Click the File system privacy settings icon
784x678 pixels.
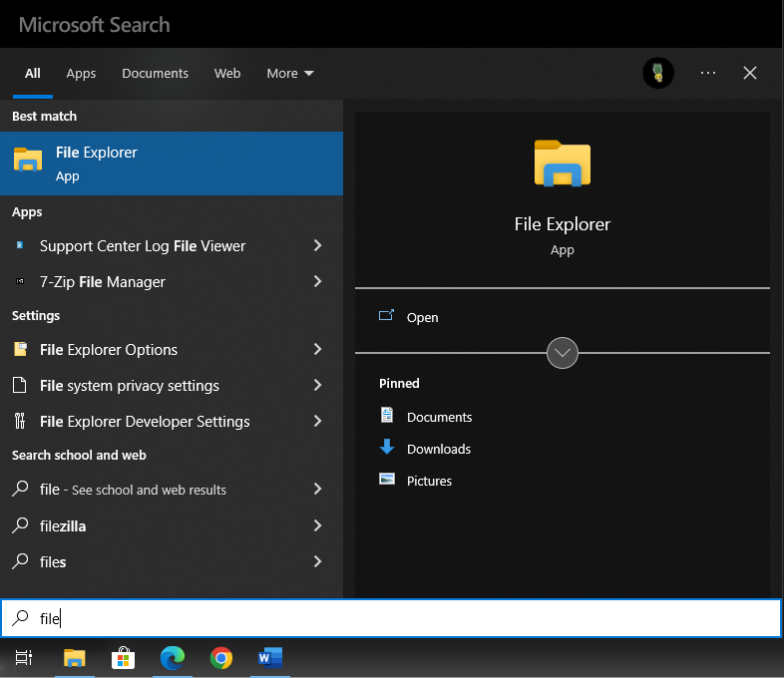[20, 385]
